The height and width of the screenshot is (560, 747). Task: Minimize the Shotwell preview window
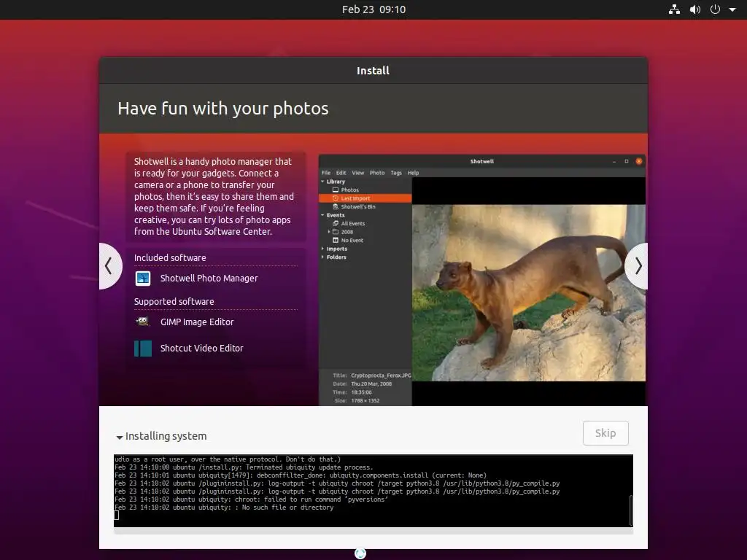614,161
